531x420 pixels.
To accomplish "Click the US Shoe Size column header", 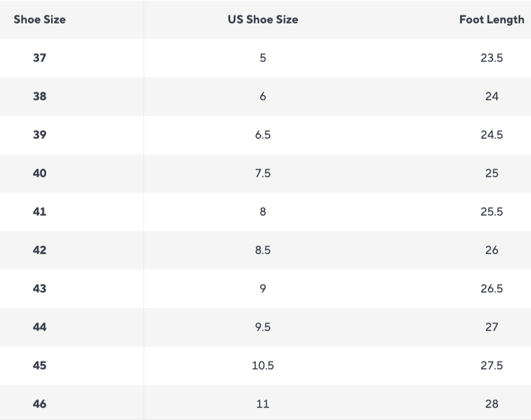I will pos(262,20).
